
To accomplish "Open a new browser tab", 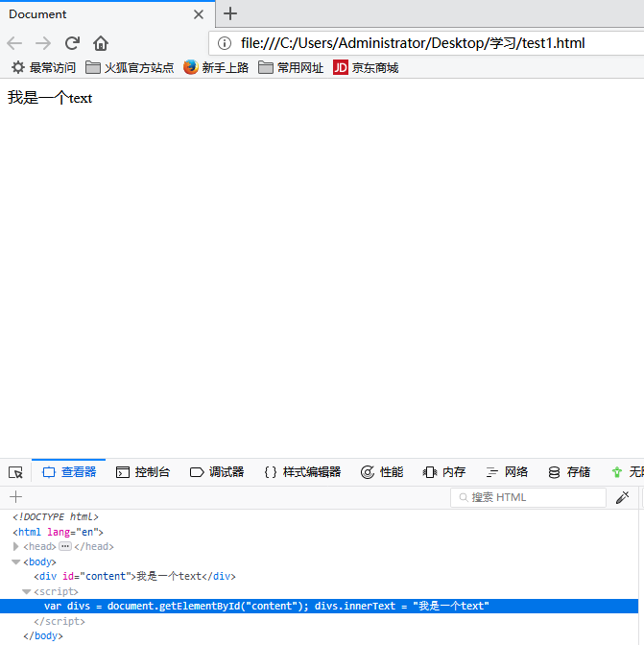I will coord(230,14).
